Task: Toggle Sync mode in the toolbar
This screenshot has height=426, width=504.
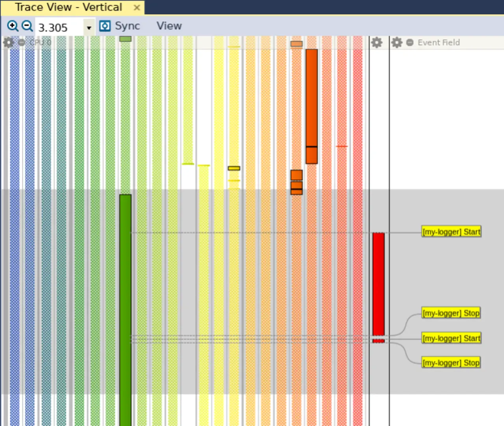Action: point(127,26)
